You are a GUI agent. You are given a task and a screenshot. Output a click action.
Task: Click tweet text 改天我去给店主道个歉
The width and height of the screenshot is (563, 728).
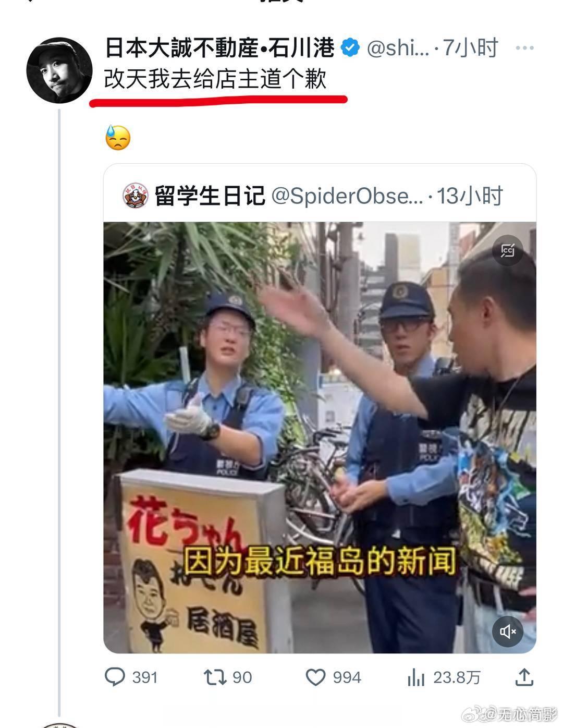click(215, 79)
